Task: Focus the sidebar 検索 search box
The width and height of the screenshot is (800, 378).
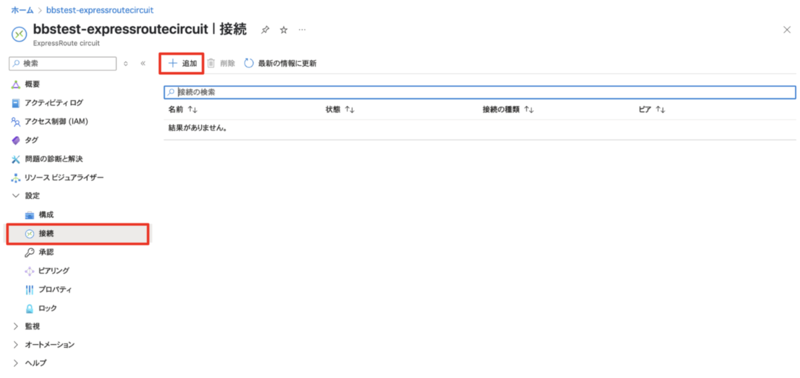Action: (x=63, y=64)
